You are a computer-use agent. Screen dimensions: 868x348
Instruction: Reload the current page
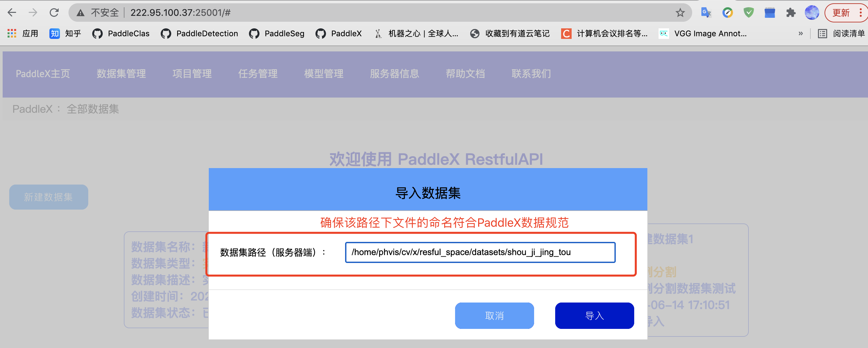click(x=54, y=13)
